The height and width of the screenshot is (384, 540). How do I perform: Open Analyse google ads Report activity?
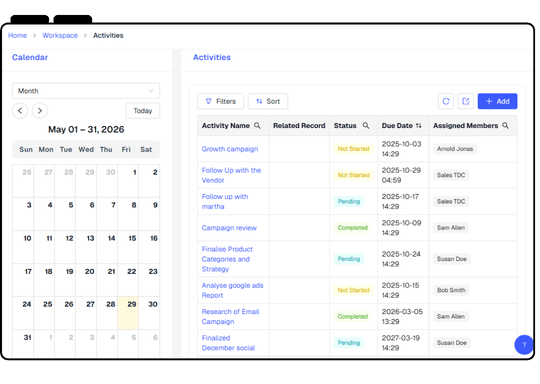232,290
